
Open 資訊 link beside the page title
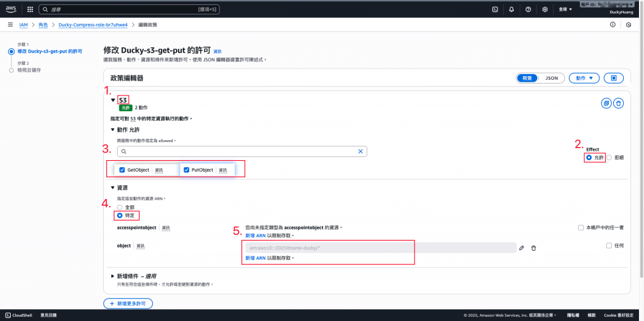click(x=217, y=52)
